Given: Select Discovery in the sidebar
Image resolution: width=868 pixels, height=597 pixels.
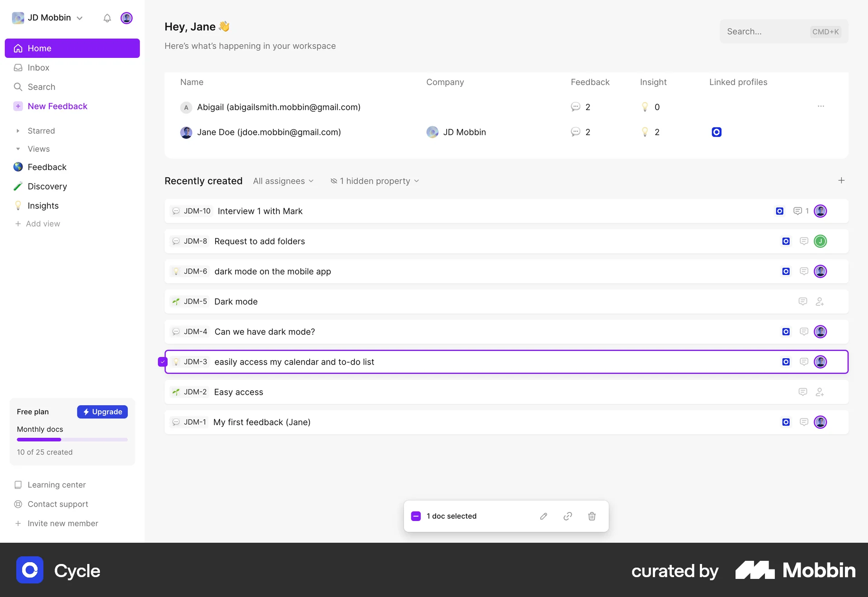Looking at the screenshot, I should coord(47,186).
